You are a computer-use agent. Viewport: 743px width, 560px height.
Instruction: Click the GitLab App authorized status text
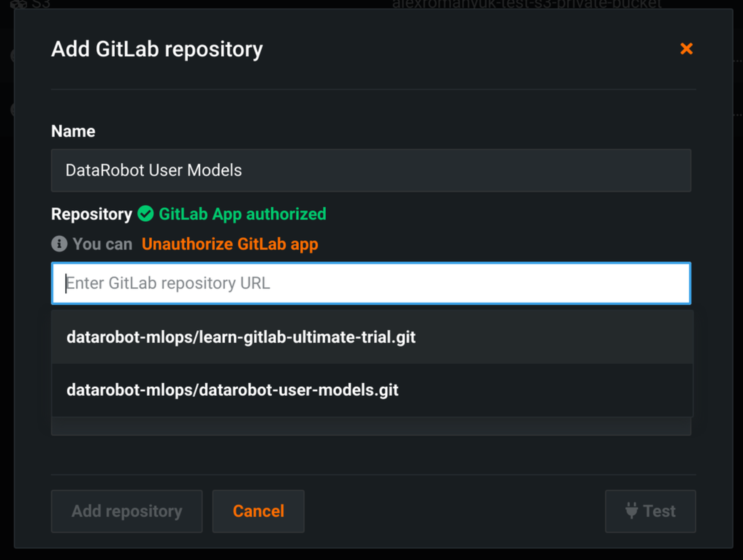[x=242, y=214]
